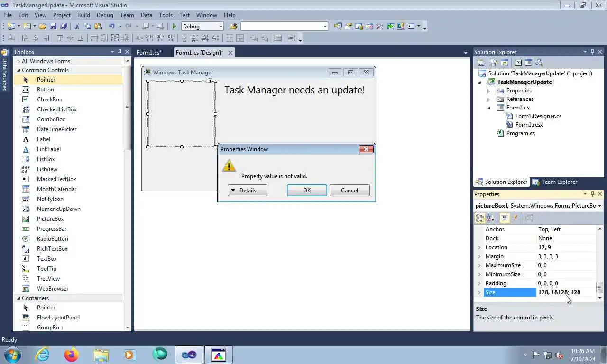The height and width of the screenshot is (364, 607).
Task: Open the Debug configuration dropdown
Action: 221,27
